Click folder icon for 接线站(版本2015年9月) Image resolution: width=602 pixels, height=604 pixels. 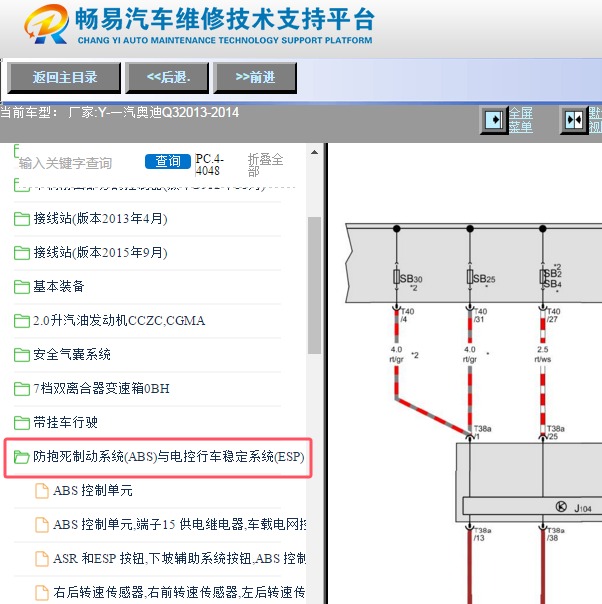coord(22,253)
